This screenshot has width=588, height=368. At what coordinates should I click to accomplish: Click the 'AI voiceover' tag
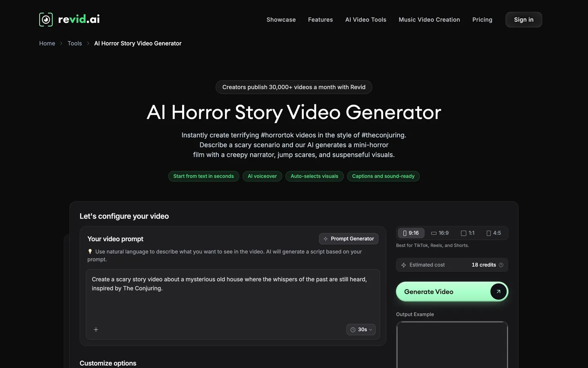262,176
